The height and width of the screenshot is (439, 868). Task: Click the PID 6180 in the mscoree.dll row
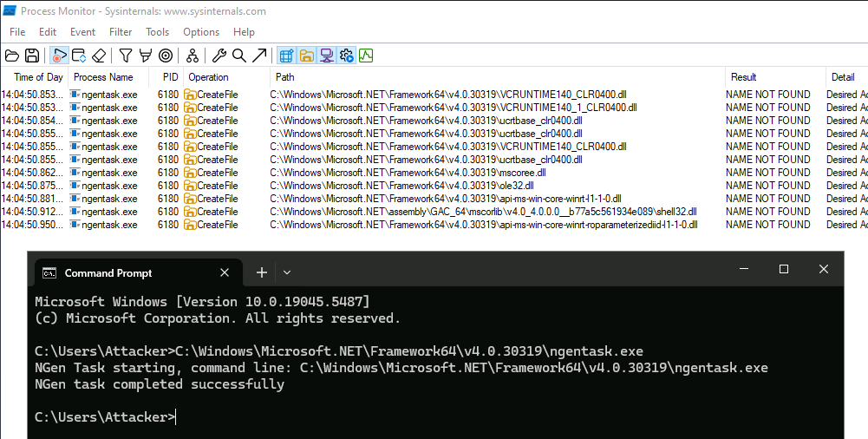168,173
